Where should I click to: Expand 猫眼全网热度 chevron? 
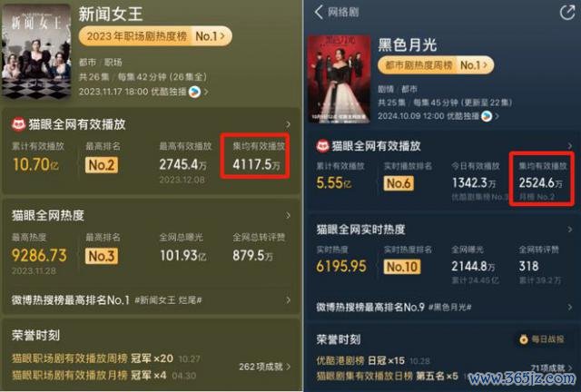point(288,215)
